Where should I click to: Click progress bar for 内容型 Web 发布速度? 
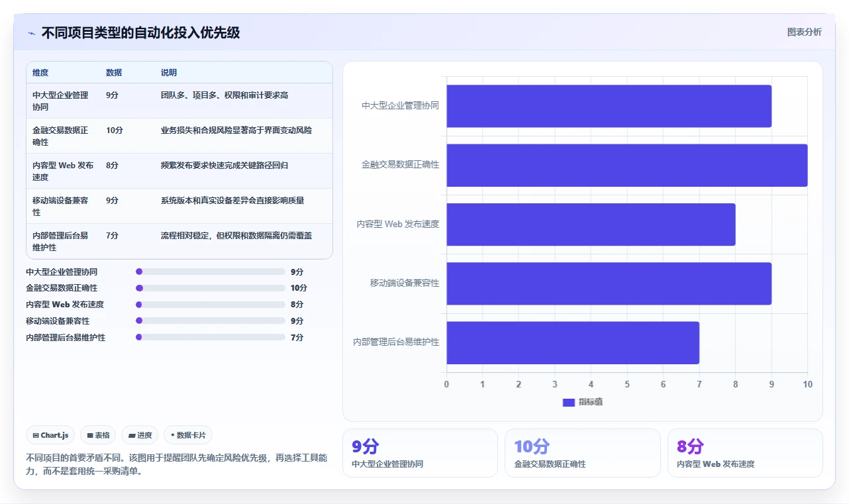210,305
